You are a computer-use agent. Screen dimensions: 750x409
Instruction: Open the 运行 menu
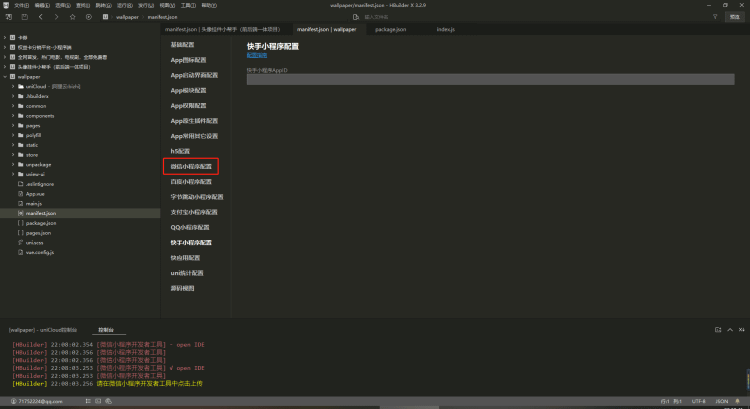click(x=125, y=5)
